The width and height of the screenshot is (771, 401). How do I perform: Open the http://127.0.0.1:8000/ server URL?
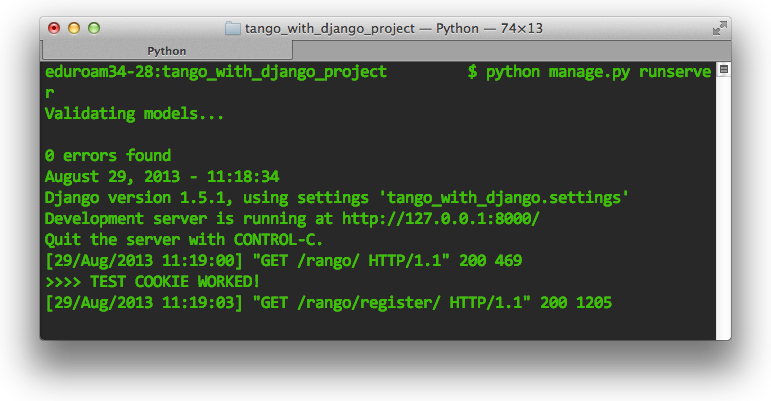click(441, 218)
